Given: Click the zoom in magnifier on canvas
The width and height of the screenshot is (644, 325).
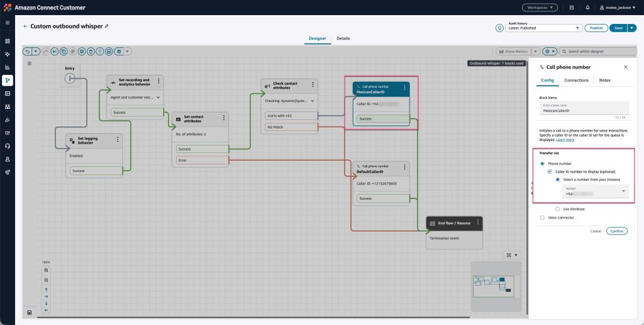Looking at the screenshot, I should (46, 270).
